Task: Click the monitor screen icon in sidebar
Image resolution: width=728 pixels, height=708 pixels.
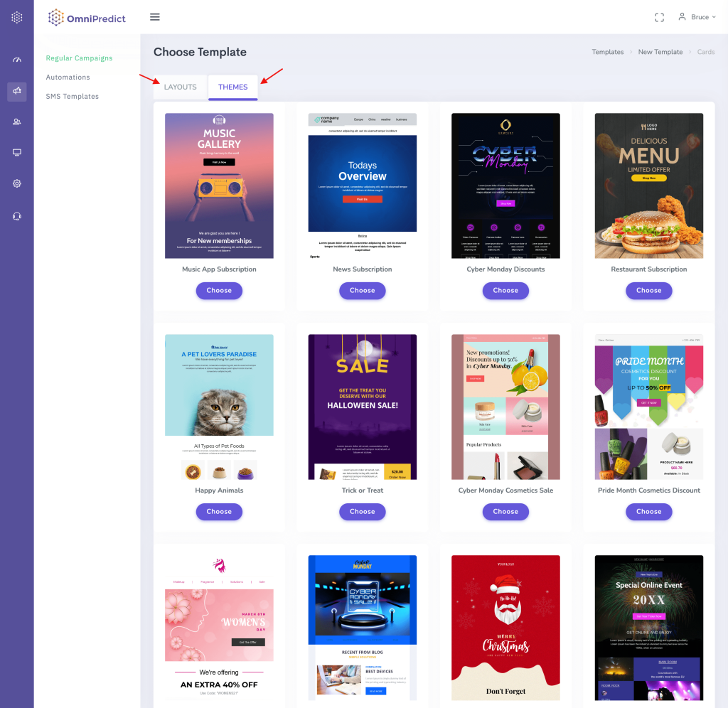Action: (x=17, y=152)
